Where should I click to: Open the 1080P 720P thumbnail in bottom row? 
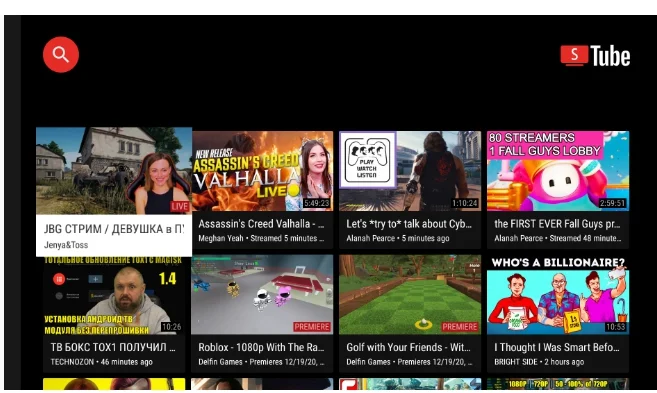coord(558,384)
